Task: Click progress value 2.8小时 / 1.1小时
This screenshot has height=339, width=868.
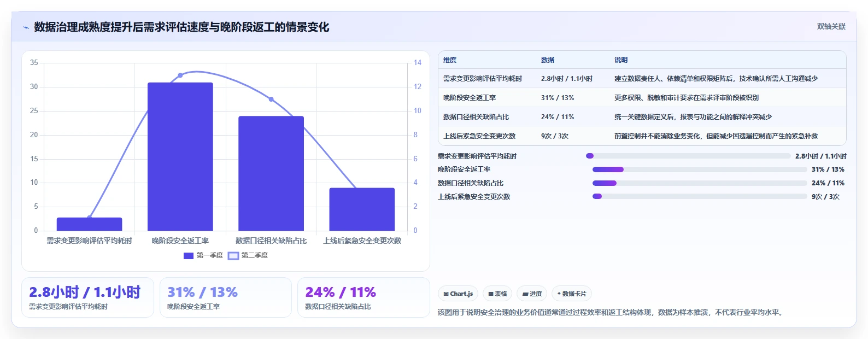Action: click(x=821, y=156)
